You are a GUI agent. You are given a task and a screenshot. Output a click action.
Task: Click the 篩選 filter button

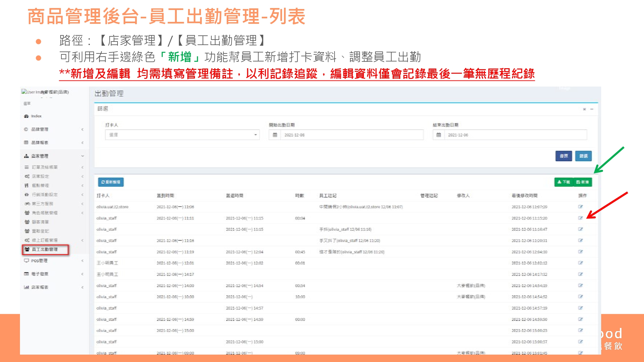coord(583,156)
